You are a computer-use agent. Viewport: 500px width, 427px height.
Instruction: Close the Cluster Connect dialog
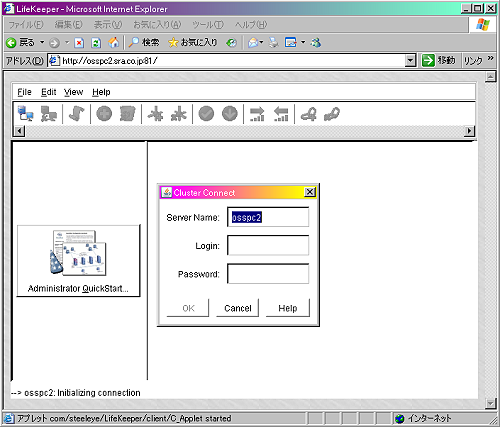pyautogui.click(x=310, y=192)
